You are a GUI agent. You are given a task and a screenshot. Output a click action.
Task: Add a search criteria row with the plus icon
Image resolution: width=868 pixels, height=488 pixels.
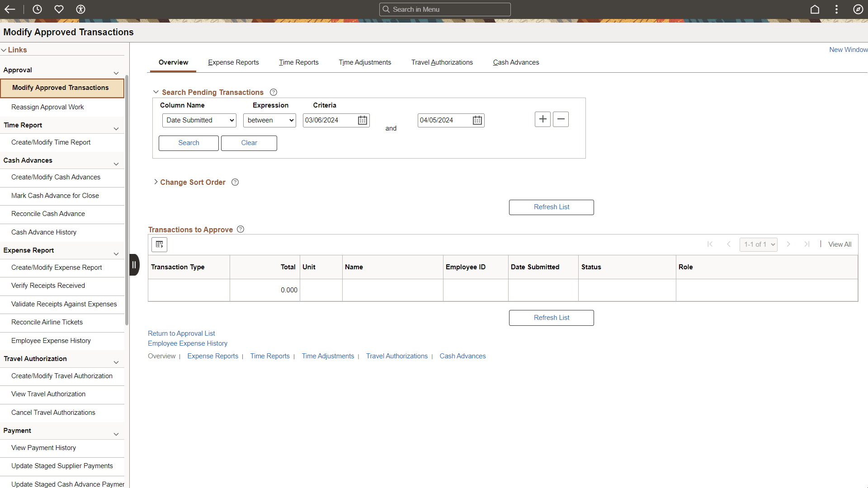542,119
